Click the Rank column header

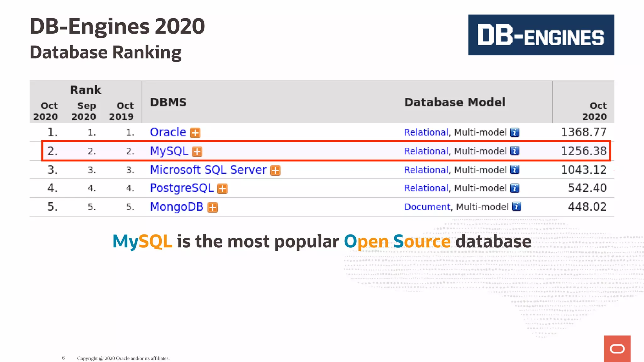pyautogui.click(x=86, y=90)
